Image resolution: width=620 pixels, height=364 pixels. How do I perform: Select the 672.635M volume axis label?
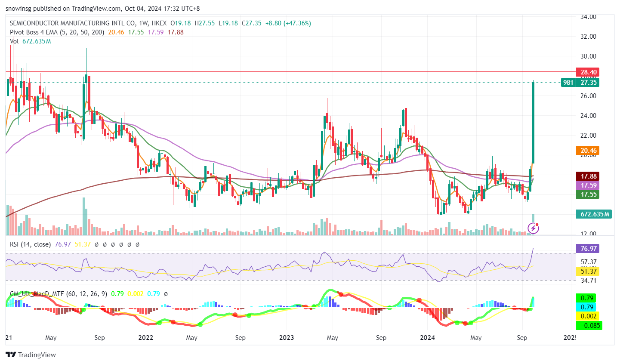click(594, 214)
